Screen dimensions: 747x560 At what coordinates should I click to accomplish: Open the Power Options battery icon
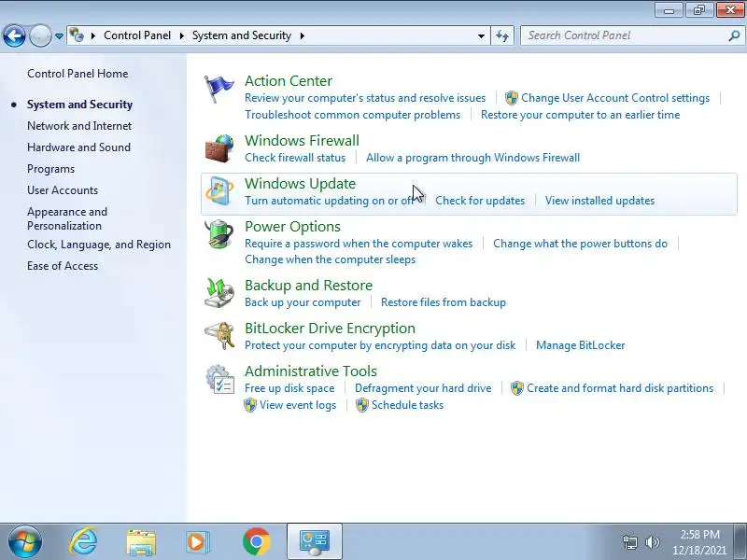pos(219,234)
